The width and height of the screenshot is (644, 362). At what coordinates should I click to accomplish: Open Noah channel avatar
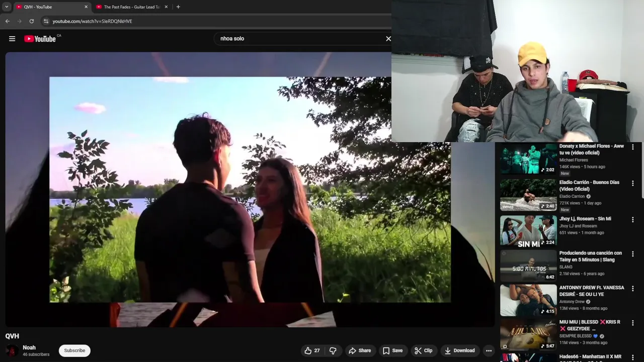pyautogui.click(x=12, y=350)
